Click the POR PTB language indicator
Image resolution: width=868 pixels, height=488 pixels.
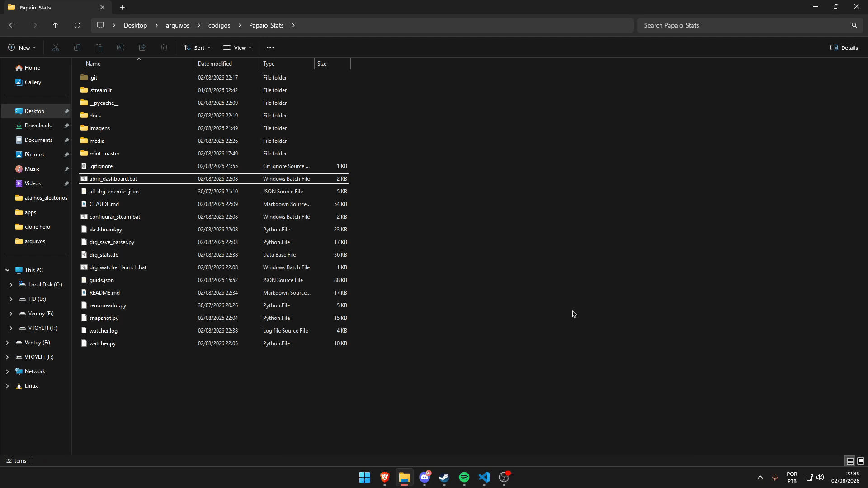click(792, 477)
